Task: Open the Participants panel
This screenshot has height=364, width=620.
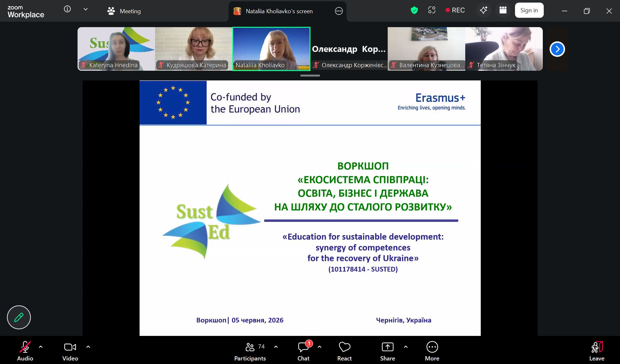Action: coord(250,351)
